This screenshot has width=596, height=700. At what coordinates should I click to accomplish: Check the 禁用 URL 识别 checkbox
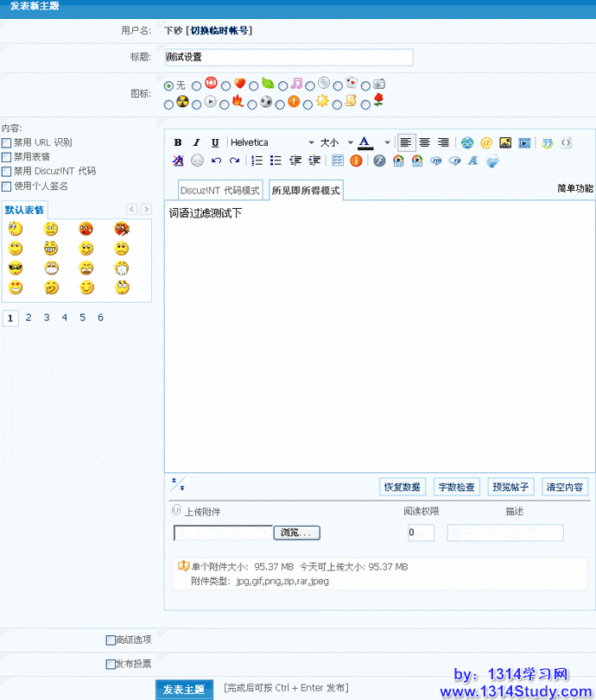click(x=7, y=142)
